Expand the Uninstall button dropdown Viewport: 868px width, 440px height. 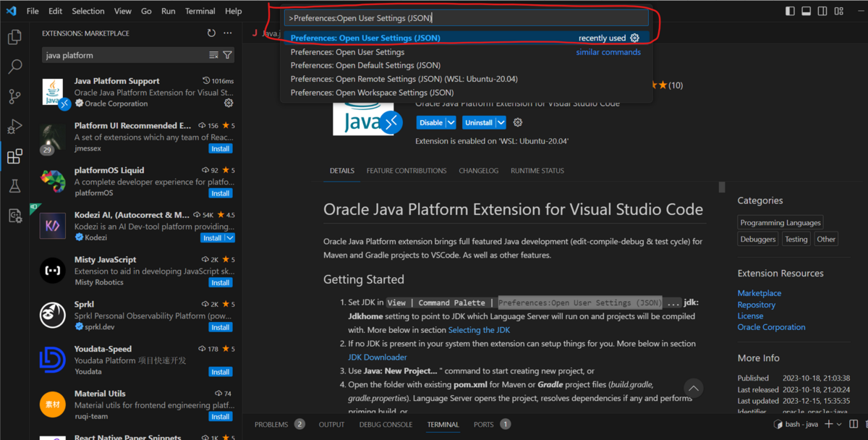(501, 123)
